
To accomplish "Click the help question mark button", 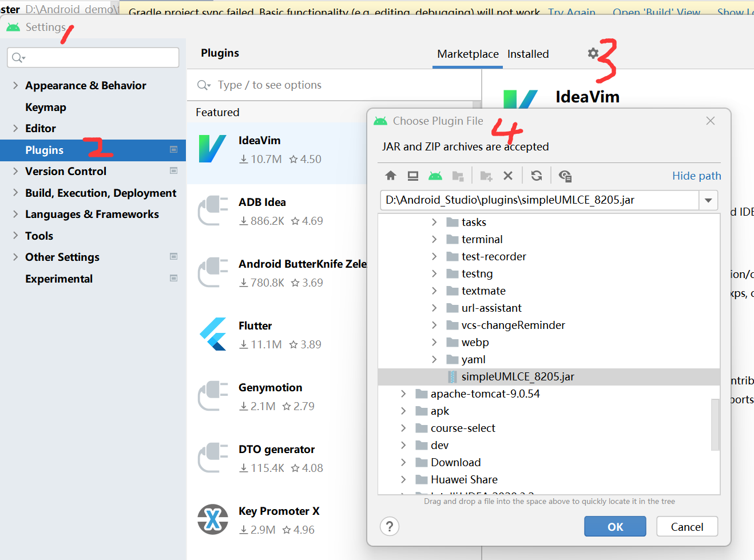I will [390, 527].
